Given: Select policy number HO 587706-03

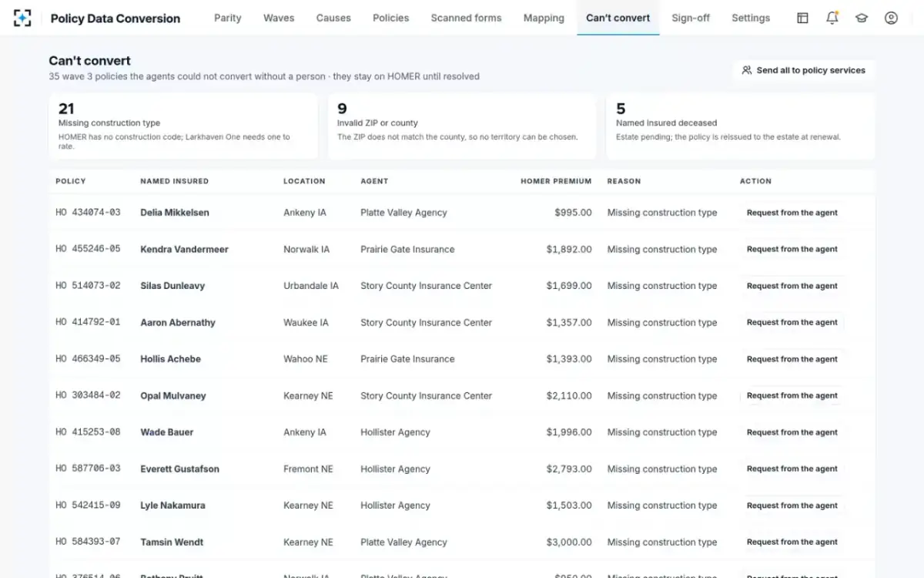Looking at the screenshot, I should click(x=88, y=469).
